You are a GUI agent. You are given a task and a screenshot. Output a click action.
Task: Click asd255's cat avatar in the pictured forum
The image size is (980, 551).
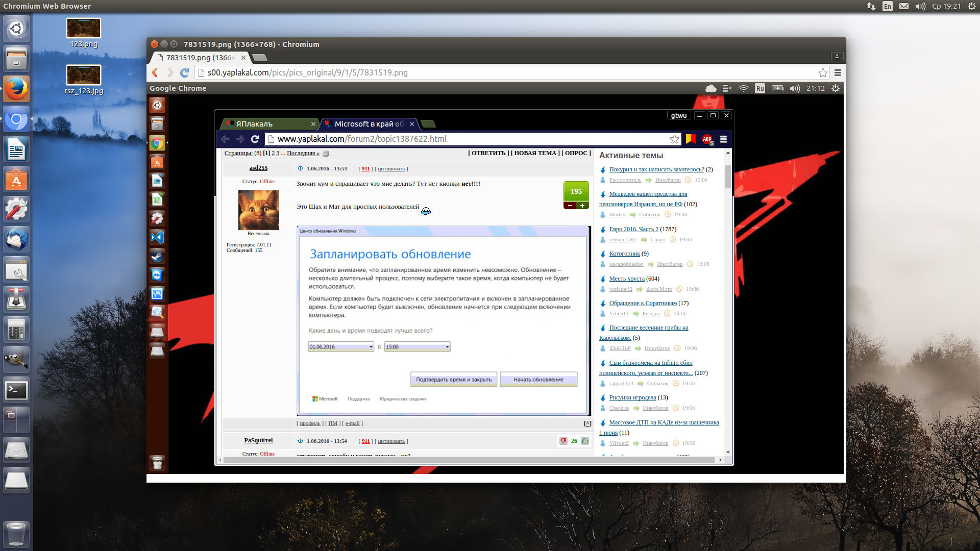[x=259, y=210]
